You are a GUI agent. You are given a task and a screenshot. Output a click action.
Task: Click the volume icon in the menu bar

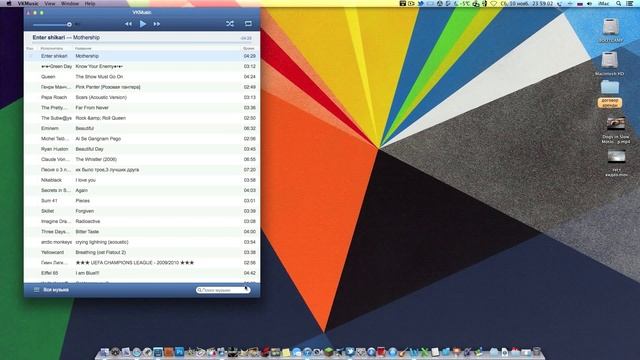point(589,3)
